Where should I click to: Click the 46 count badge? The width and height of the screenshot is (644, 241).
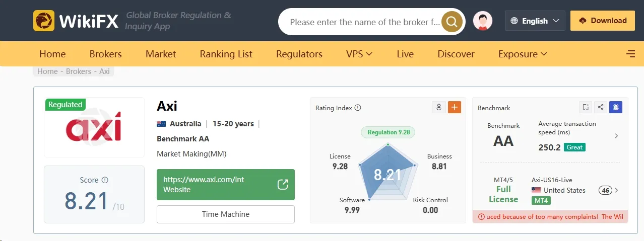pyautogui.click(x=605, y=190)
